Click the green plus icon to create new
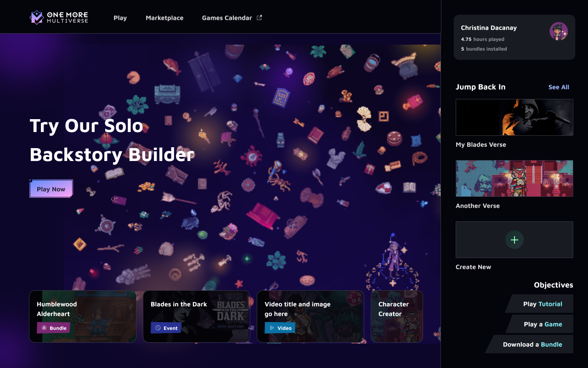Screen dimensions: 588x368 (x=514, y=240)
